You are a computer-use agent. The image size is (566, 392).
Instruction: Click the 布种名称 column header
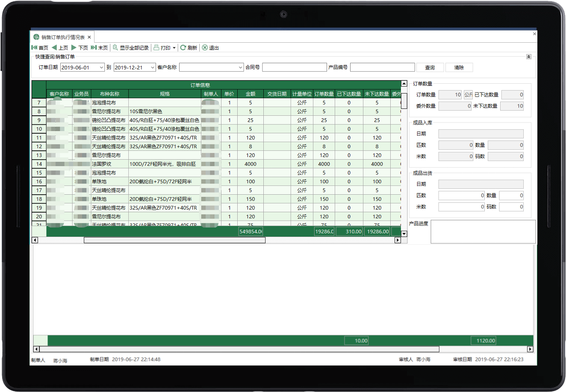click(109, 94)
